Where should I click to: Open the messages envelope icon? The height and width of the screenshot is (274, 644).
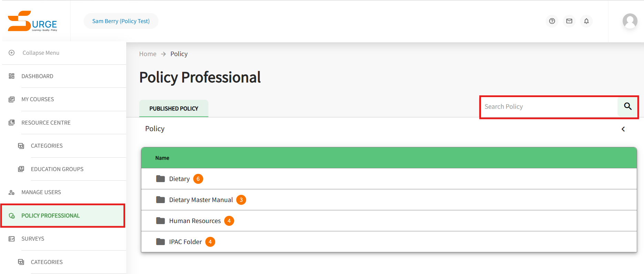569,21
